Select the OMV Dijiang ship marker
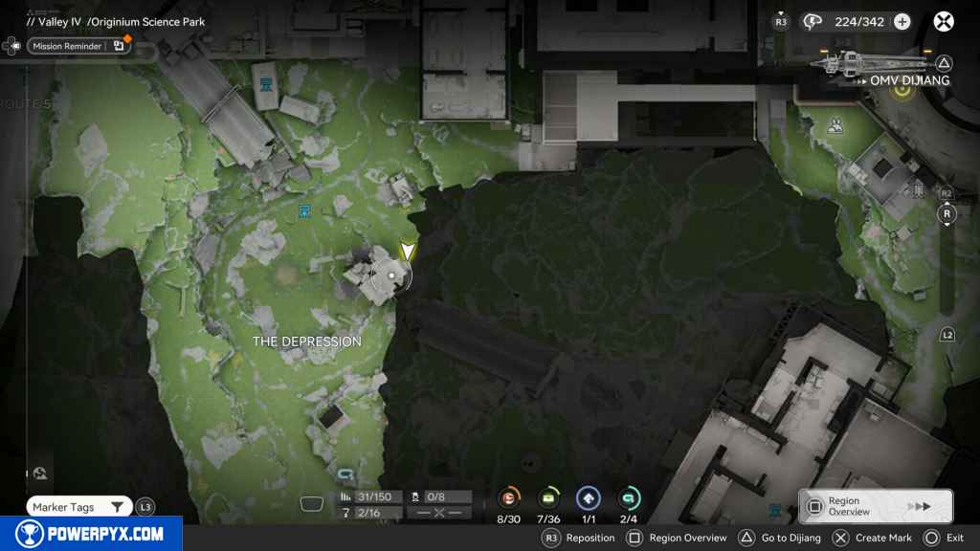This screenshot has width=980, height=551. (x=859, y=63)
